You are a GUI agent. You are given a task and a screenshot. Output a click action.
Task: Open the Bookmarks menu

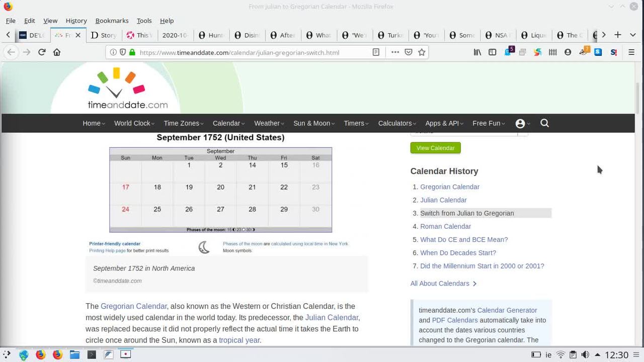[112, 21]
